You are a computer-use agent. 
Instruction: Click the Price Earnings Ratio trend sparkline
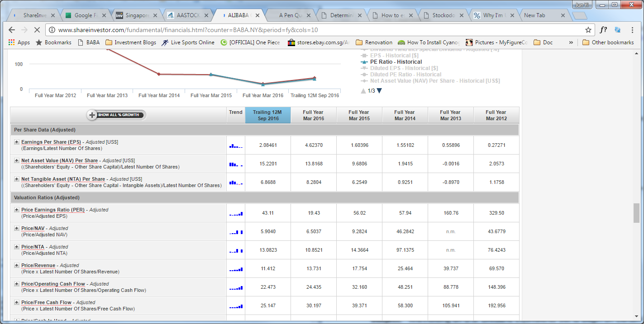tap(236, 213)
